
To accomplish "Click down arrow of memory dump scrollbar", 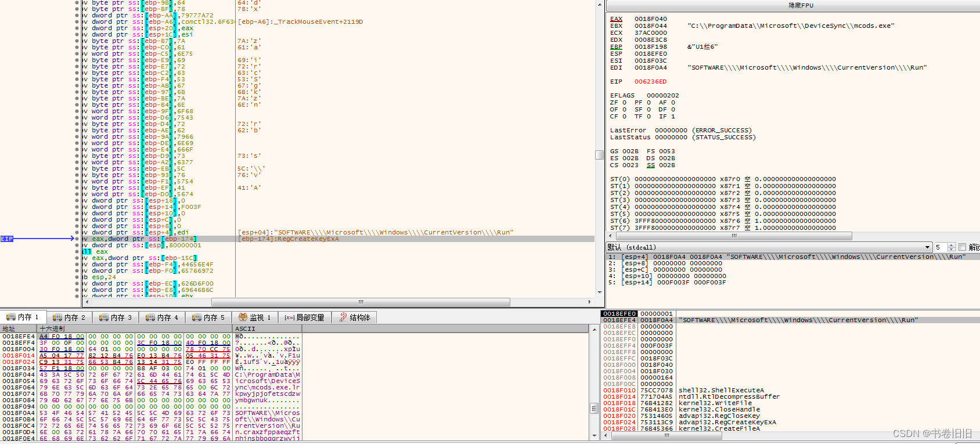I will (594, 436).
